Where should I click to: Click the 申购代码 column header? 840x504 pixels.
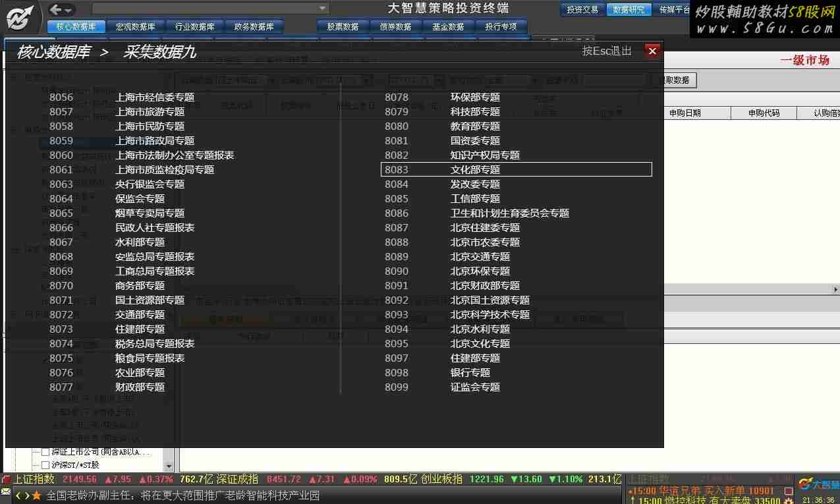764,113
